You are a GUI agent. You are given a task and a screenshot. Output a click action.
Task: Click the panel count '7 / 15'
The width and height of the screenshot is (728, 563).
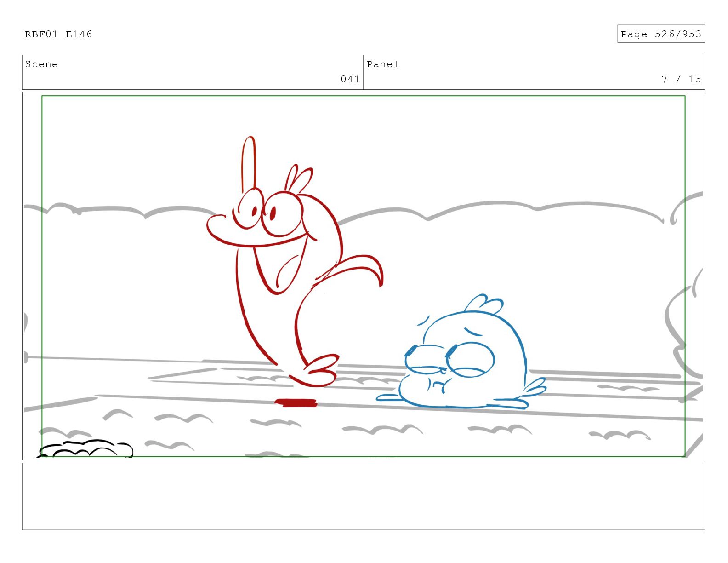(681, 79)
